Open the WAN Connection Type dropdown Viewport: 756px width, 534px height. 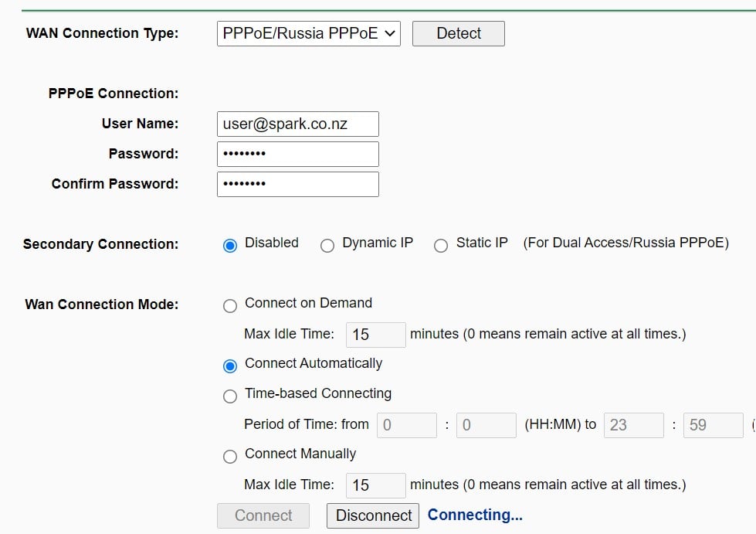coord(308,33)
